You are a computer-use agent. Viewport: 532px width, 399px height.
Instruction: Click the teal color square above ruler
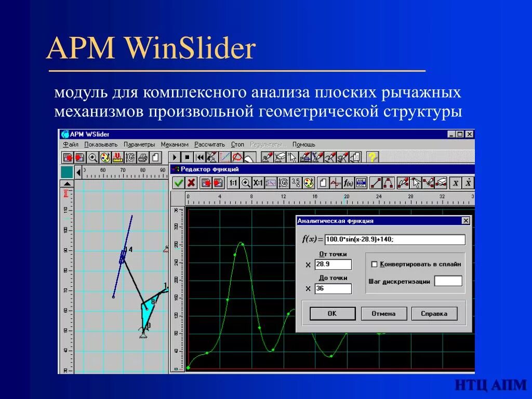66,172
